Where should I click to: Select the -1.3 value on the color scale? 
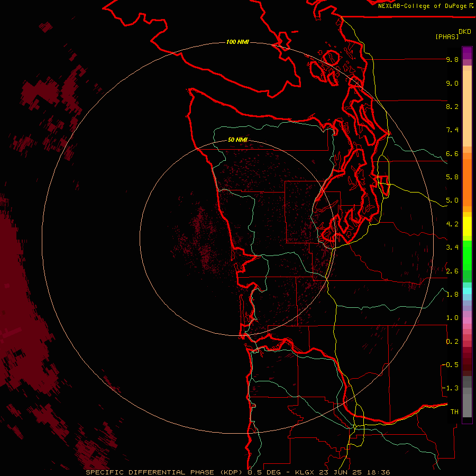[450, 388]
